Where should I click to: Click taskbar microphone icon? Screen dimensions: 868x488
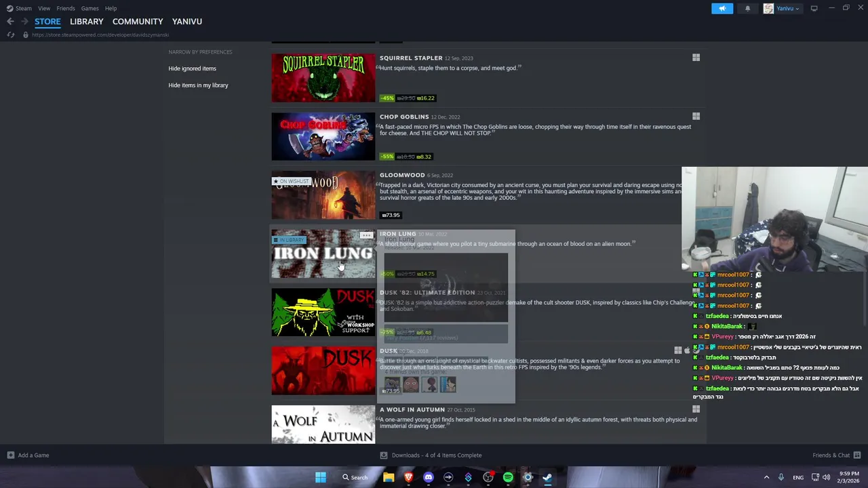[781, 477]
